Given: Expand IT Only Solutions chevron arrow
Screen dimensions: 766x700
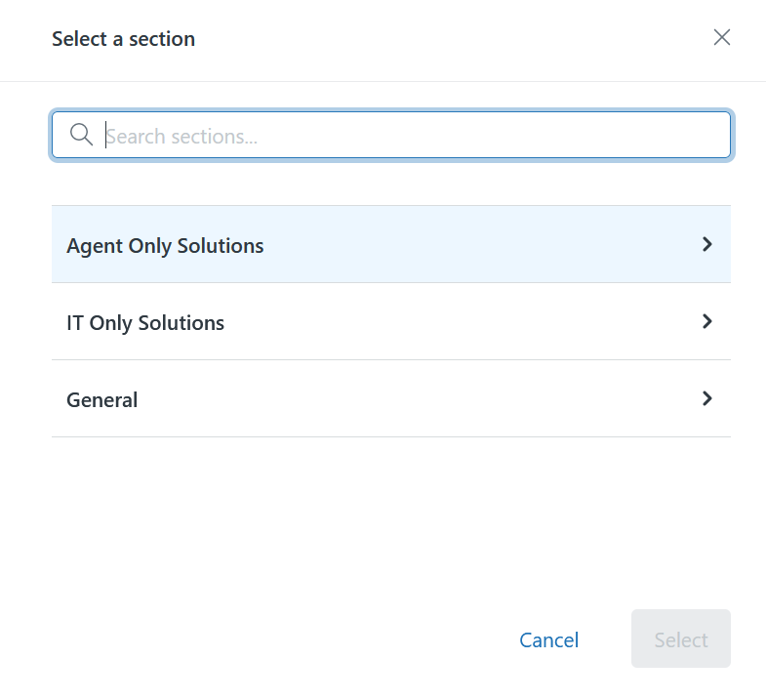Looking at the screenshot, I should click(x=706, y=321).
